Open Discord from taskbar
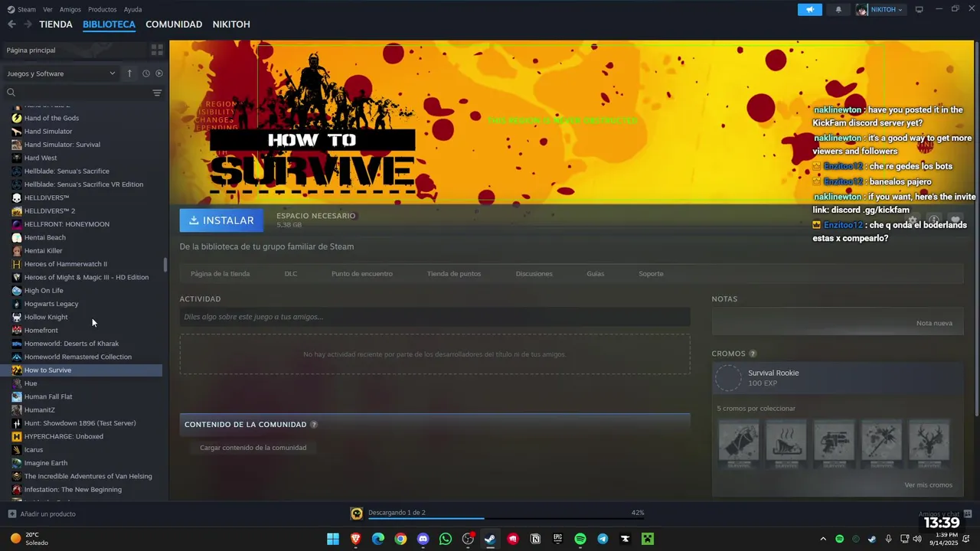Screen dimensions: 980x551 423,539
